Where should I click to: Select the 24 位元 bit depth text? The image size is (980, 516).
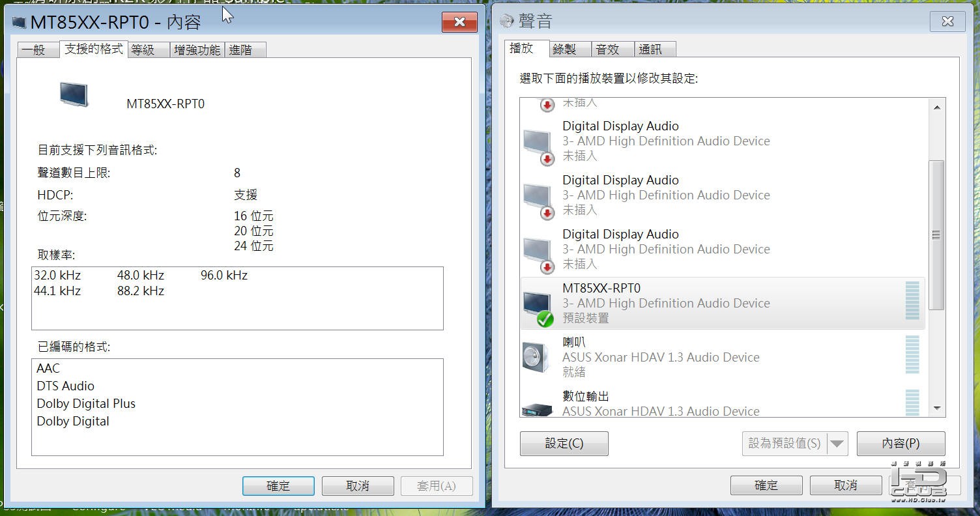(x=253, y=246)
